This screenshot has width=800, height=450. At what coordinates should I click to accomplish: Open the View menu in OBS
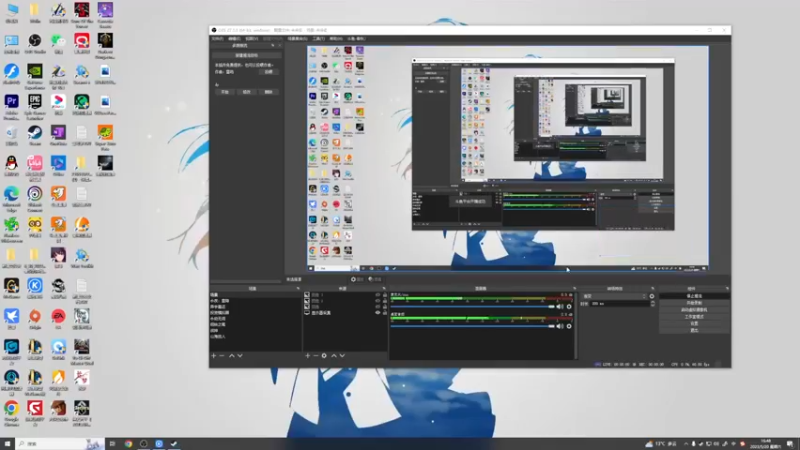click(x=252, y=39)
